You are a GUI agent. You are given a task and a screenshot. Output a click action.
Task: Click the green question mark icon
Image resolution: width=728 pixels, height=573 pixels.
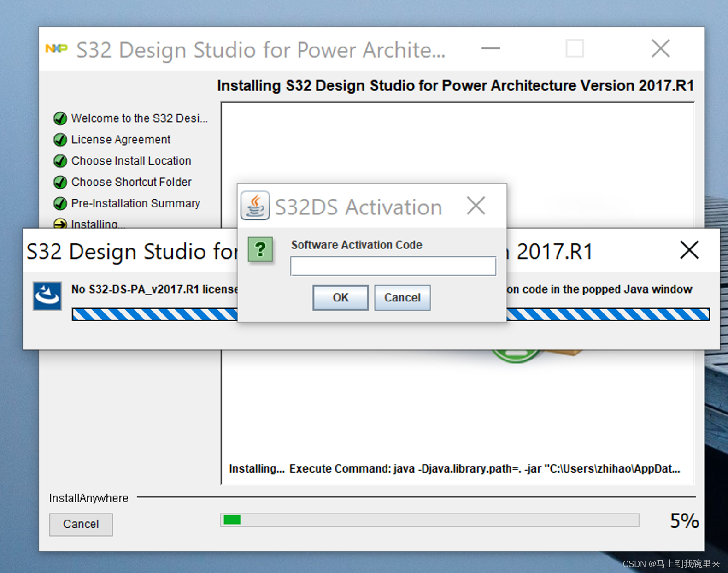[x=260, y=249]
